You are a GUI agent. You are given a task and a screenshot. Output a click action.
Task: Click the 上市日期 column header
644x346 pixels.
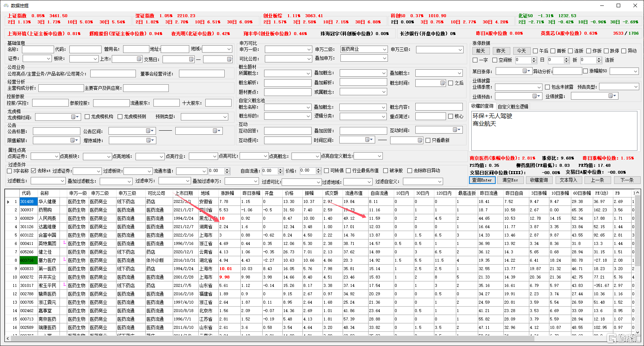coord(186,193)
